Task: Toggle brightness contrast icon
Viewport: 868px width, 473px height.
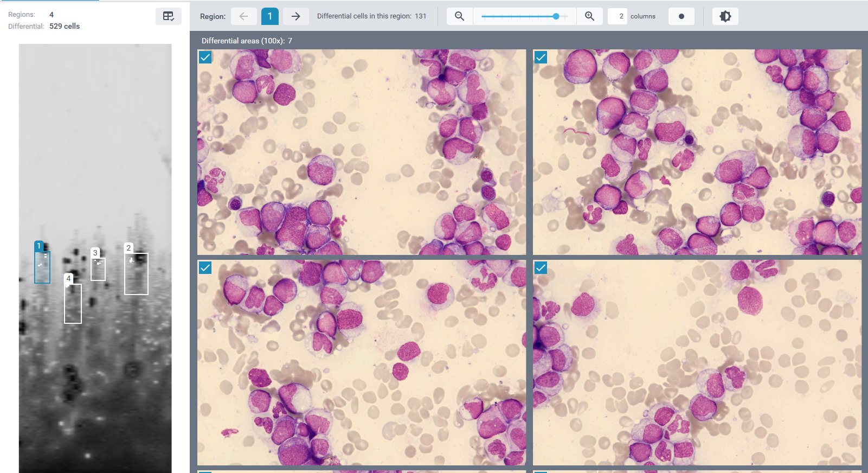Action: (x=725, y=16)
